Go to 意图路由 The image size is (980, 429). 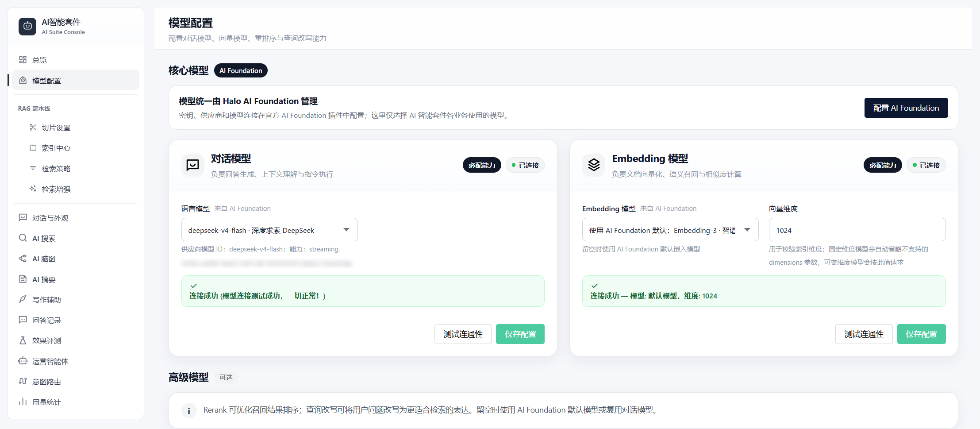pyautogui.click(x=76, y=382)
